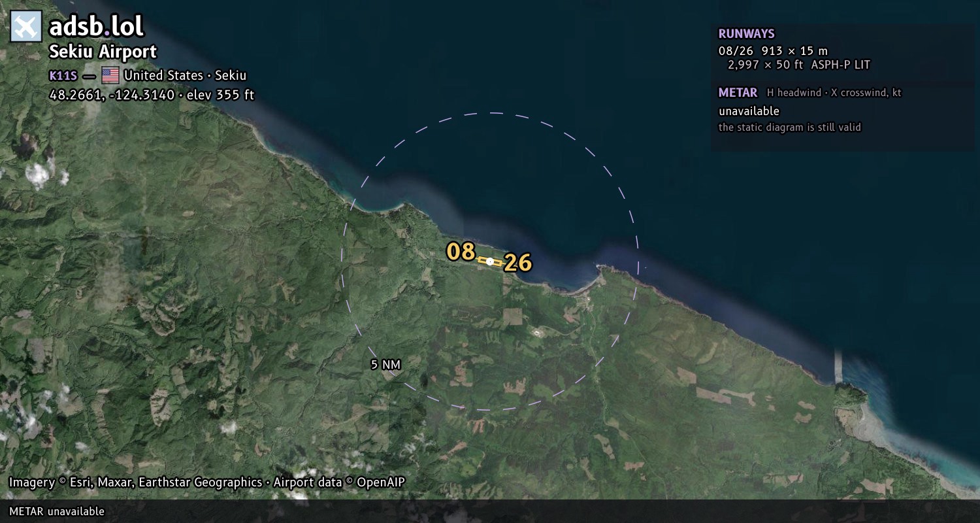Click the 5 NM range ring label
Screen dimensions: 980x523
tap(385, 365)
